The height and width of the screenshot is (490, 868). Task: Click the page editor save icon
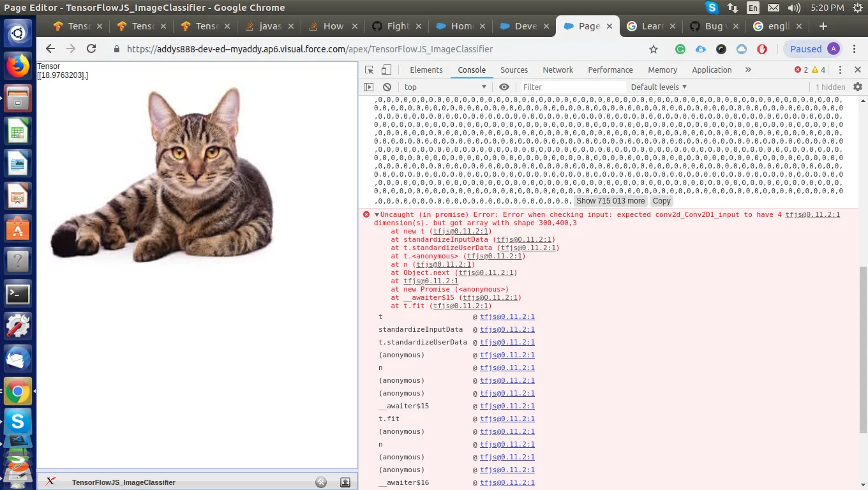tap(345, 482)
